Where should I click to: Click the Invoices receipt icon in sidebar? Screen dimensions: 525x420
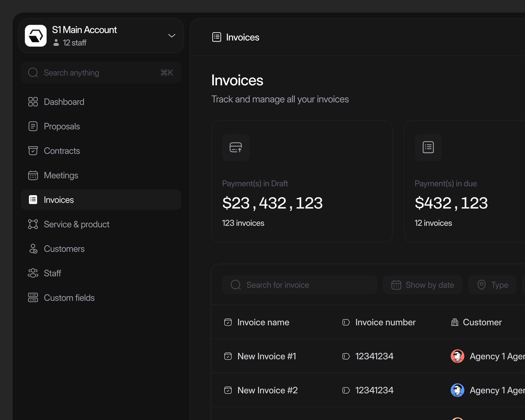tap(33, 200)
